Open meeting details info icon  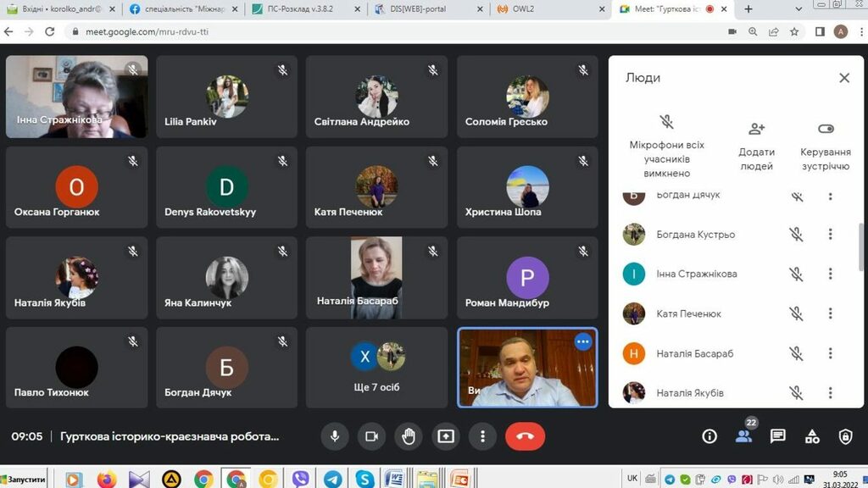tap(709, 436)
